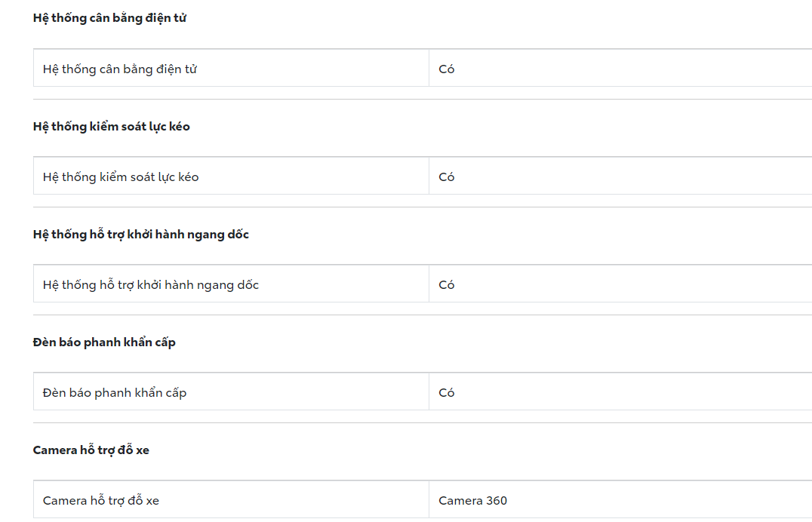The image size is (812, 522).
Task: Select the Hệ thống hỗ trợ khởi hành ngang dốc table label
Action: point(151,285)
